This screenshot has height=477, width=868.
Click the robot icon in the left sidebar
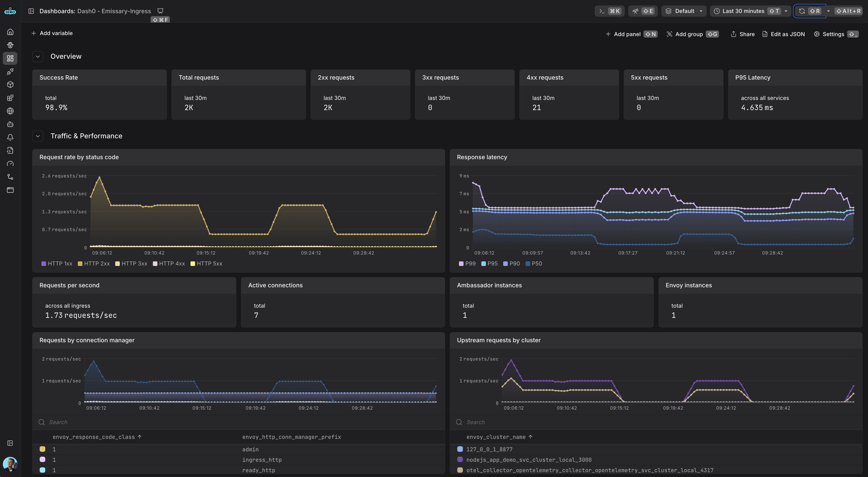click(x=10, y=124)
